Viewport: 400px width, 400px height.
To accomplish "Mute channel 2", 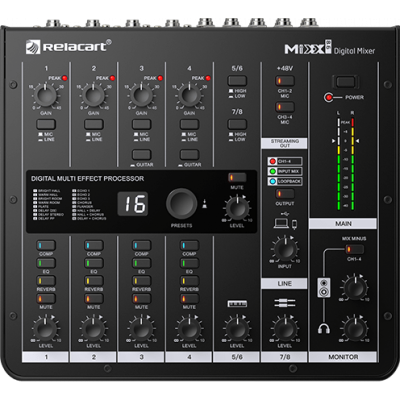I will pos(94,299).
